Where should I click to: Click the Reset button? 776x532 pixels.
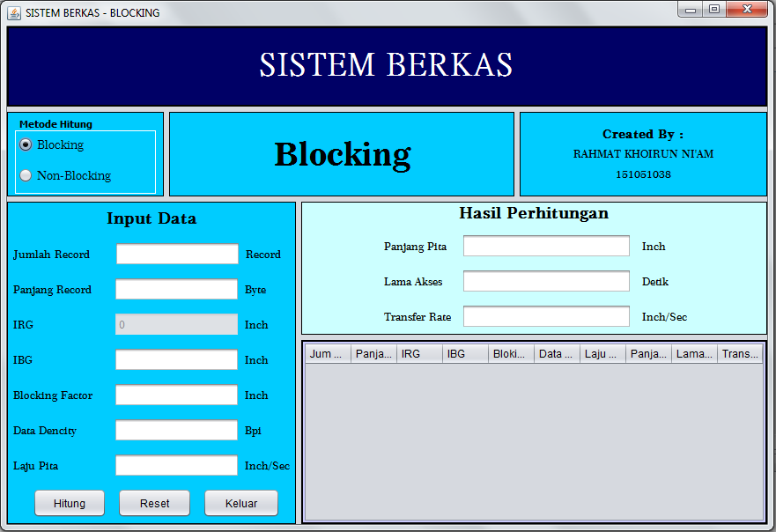pyautogui.click(x=154, y=503)
